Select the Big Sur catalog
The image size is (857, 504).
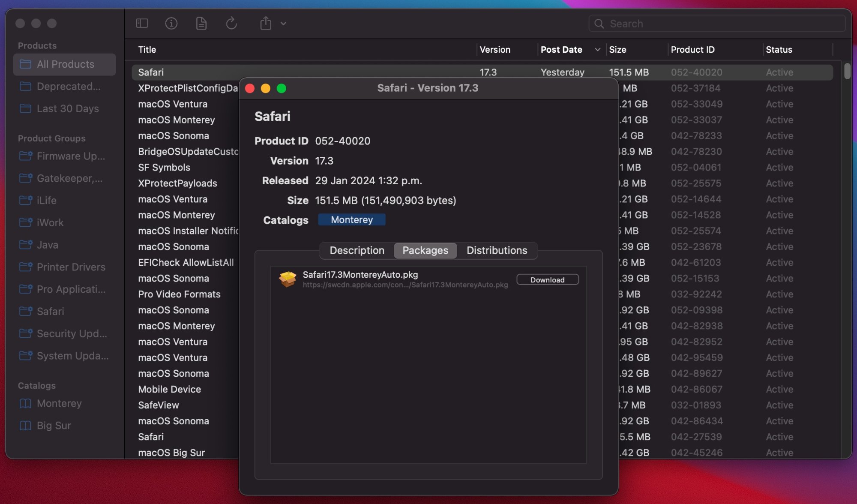click(65, 426)
